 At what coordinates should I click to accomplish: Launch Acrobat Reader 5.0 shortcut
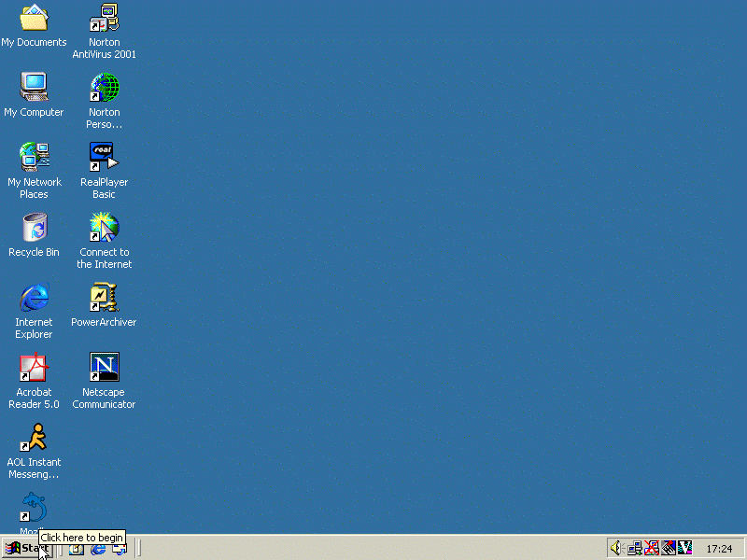[x=34, y=368]
